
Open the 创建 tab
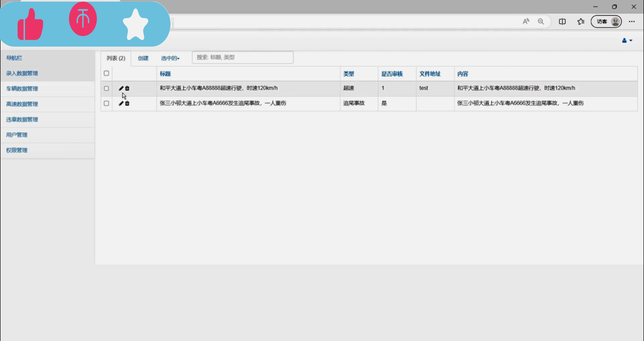tap(143, 58)
